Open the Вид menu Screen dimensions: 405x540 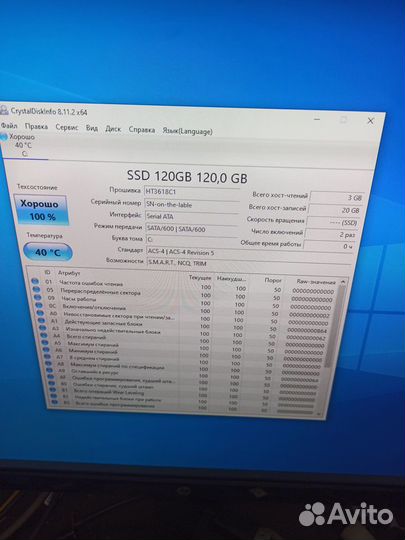(92, 128)
